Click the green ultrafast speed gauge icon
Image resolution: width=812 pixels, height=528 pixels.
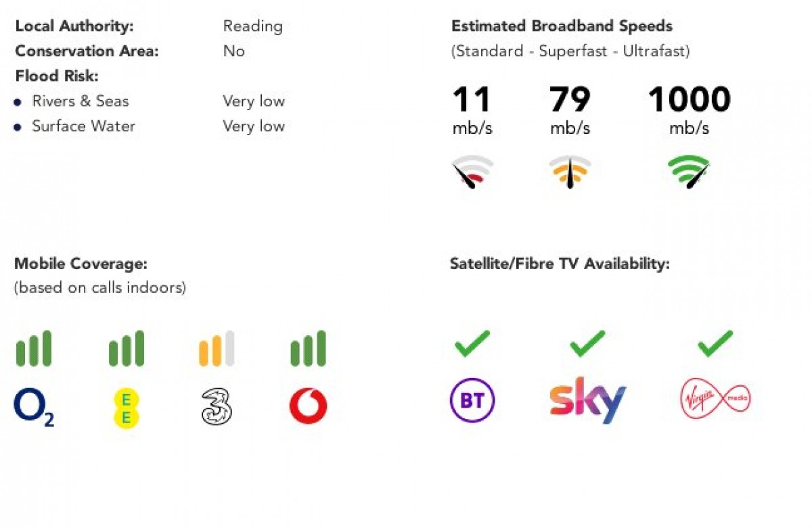689,172
